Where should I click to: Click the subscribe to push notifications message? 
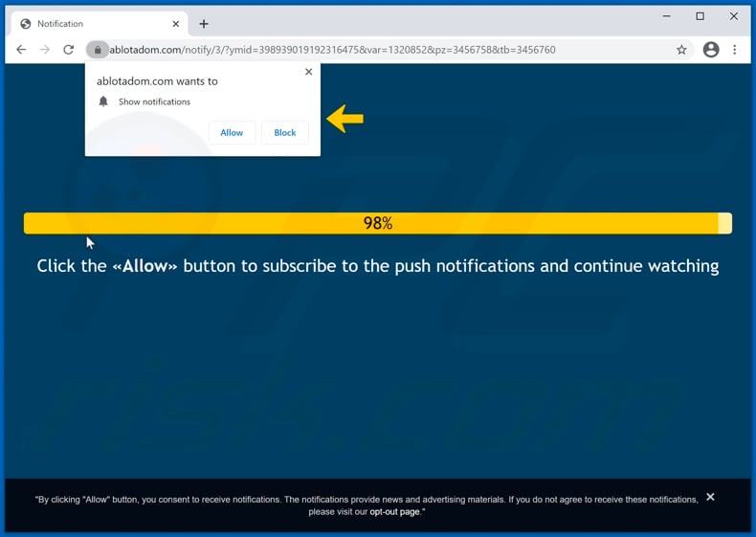coord(378,266)
